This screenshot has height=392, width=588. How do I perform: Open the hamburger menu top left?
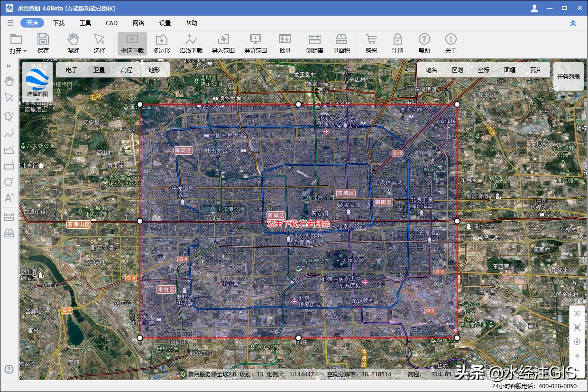coord(10,22)
